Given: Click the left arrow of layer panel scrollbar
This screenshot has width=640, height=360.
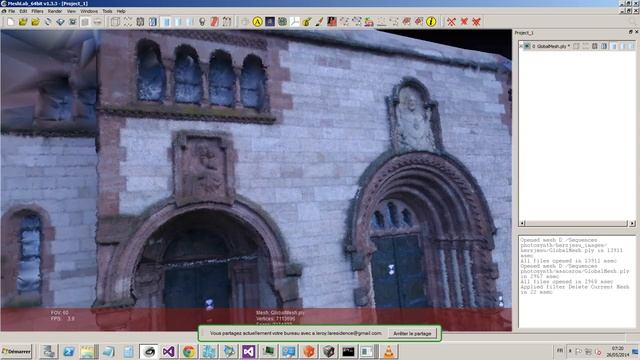Looking at the screenshot, I should [522, 223].
